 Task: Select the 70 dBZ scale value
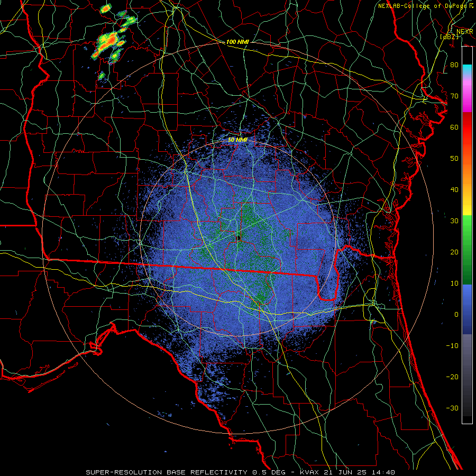pos(454,96)
